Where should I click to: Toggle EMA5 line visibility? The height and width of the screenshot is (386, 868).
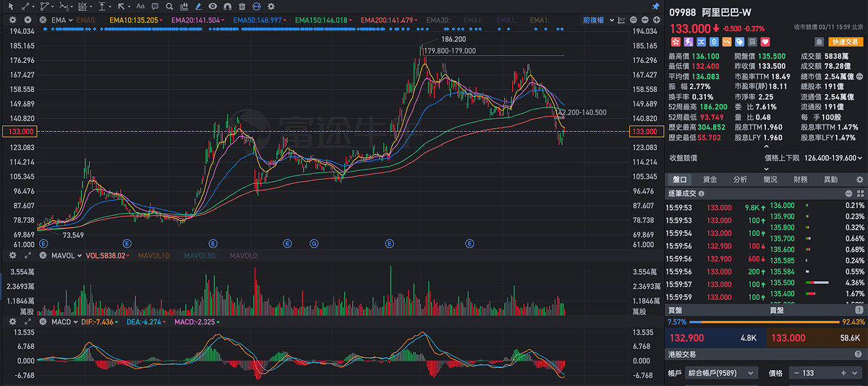pos(85,20)
